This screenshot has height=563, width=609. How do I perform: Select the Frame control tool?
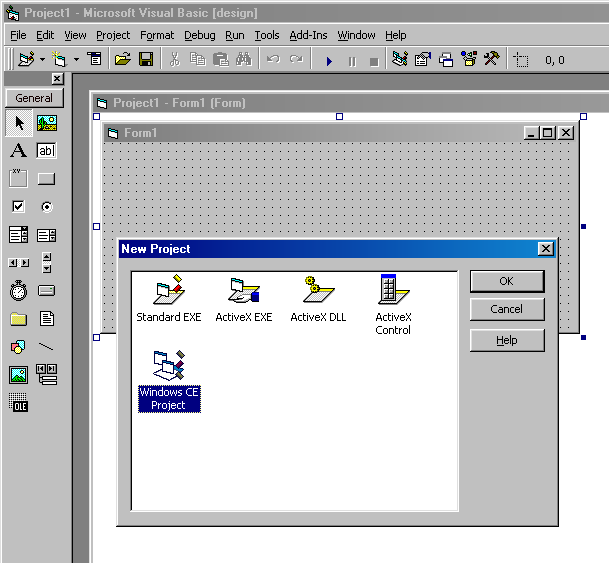18,179
